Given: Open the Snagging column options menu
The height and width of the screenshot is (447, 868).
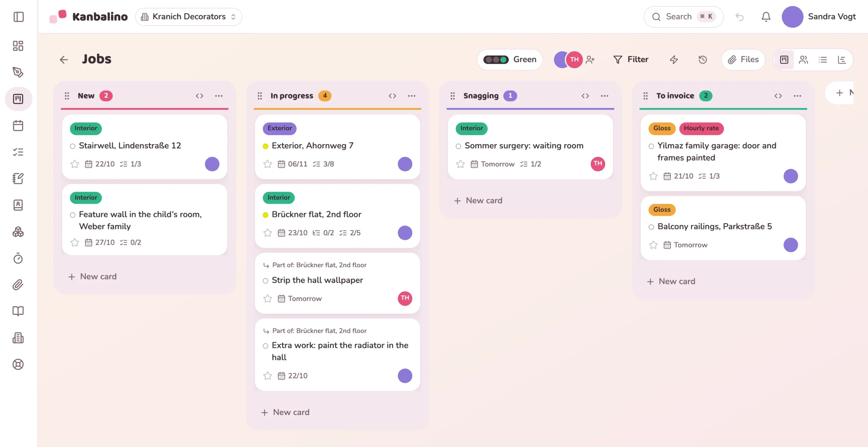Looking at the screenshot, I should click(x=605, y=96).
